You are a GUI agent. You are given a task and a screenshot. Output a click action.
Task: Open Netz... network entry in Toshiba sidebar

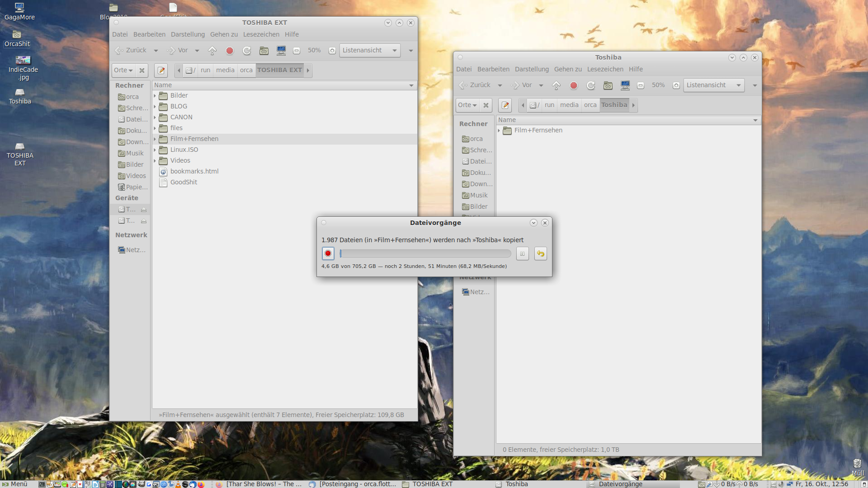tap(476, 292)
